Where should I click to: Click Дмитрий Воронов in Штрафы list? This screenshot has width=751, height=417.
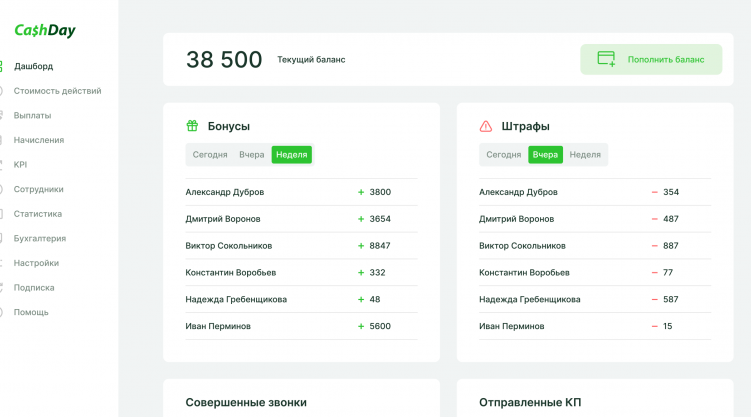pos(516,219)
